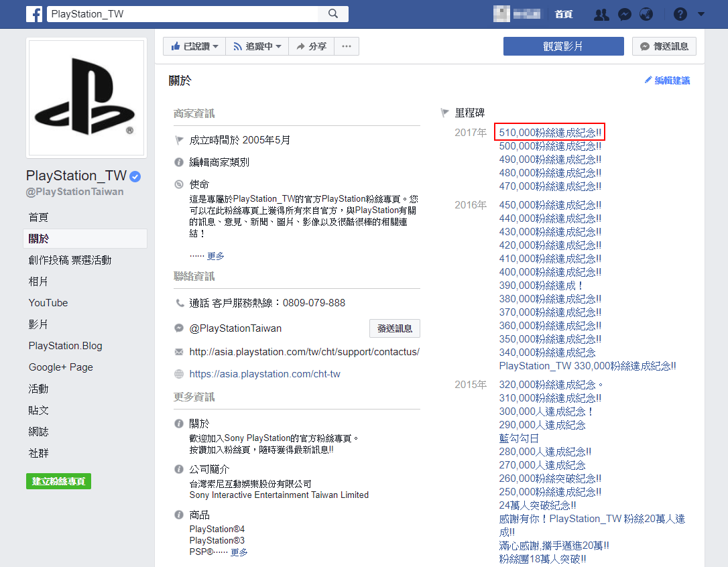Viewport: 728px width, 567px height.
Task: Click the 觀賞影片 watch video button
Action: tap(563, 46)
